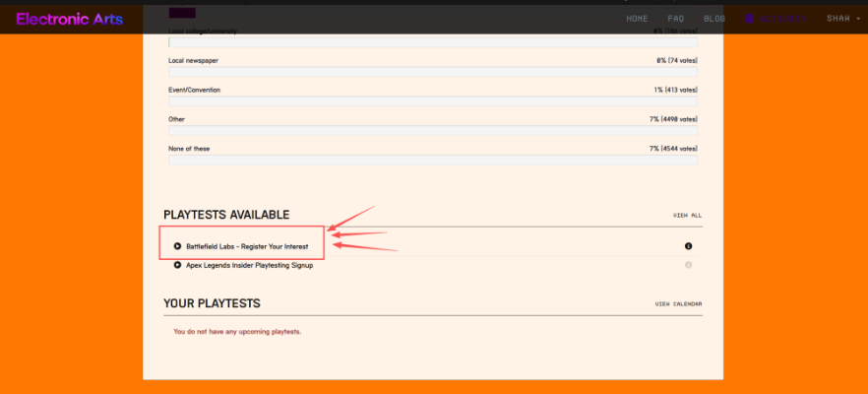This screenshot has width=868, height=394.
Task: Open the VIEW CALENDAR link
Action: tap(679, 304)
